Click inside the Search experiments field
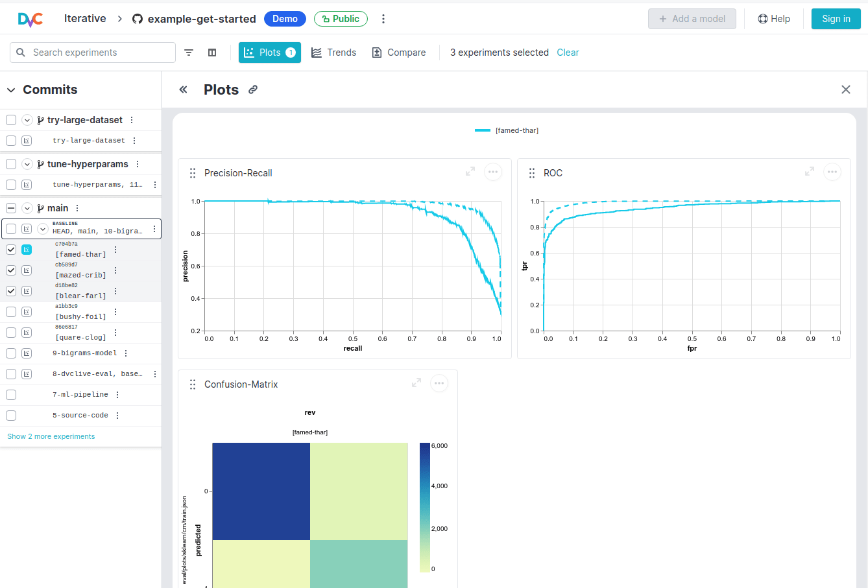The height and width of the screenshot is (588, 868). point(92,53)
